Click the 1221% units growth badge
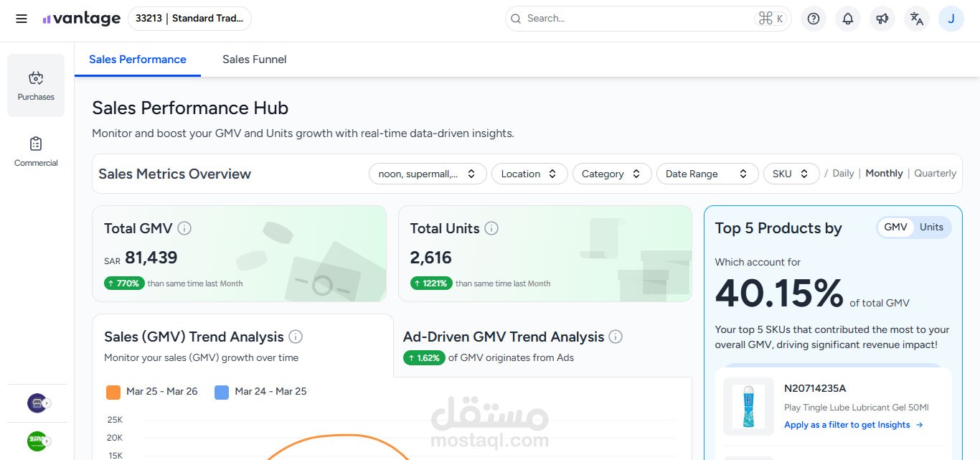Screen dimensions: 980x460 pos(431,283)
